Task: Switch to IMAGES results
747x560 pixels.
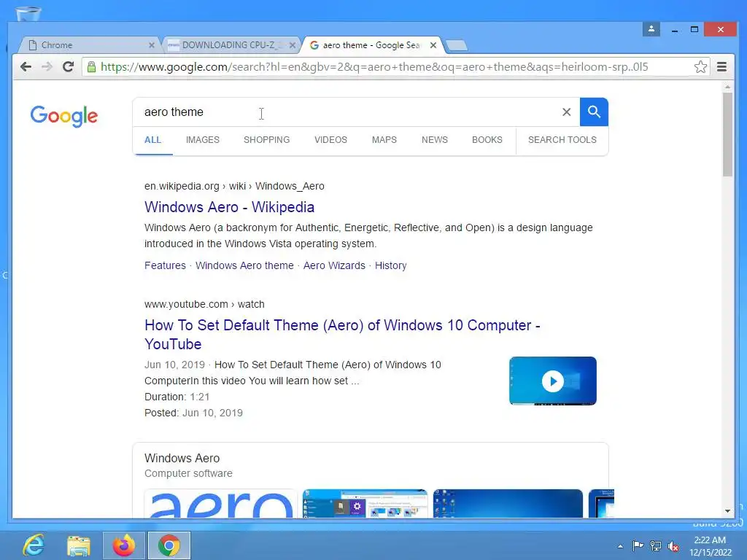Action: (203, 140)
